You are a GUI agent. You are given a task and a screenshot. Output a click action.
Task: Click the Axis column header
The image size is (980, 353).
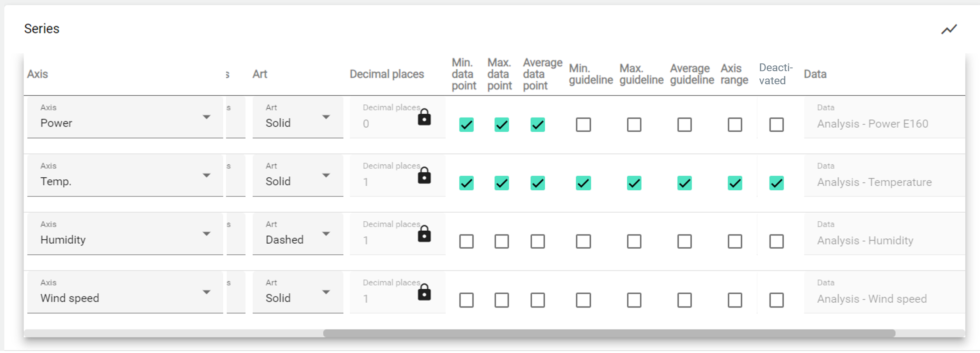pos(38,74)
